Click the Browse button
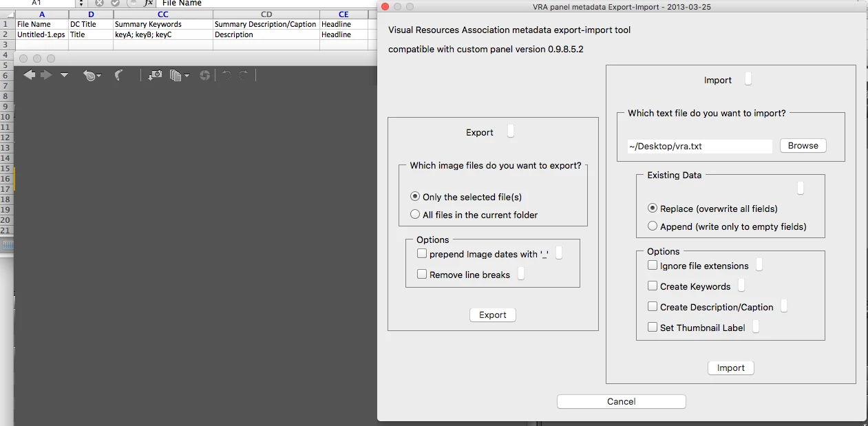This screenshot has height=426, width=868. point(803,146)
